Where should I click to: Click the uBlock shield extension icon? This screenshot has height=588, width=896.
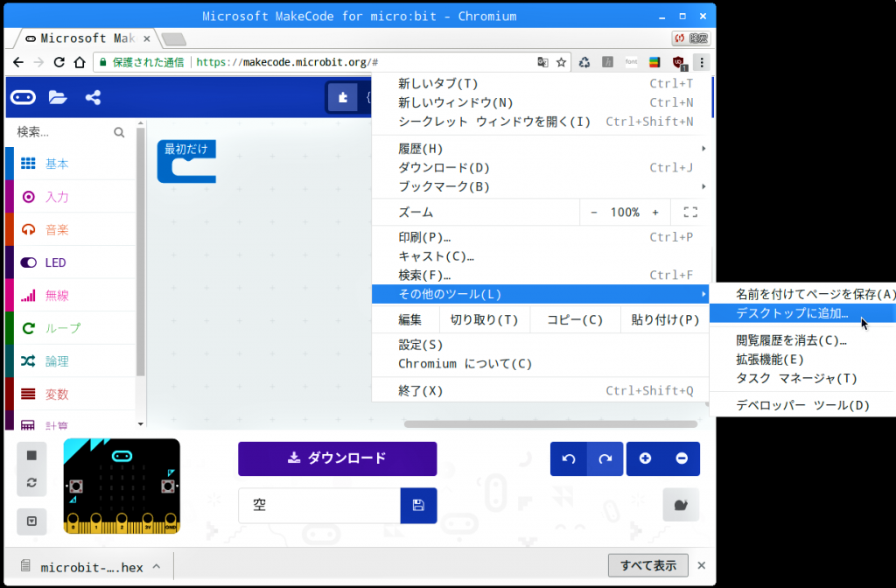pyautogui.click(x=679, y=62)
